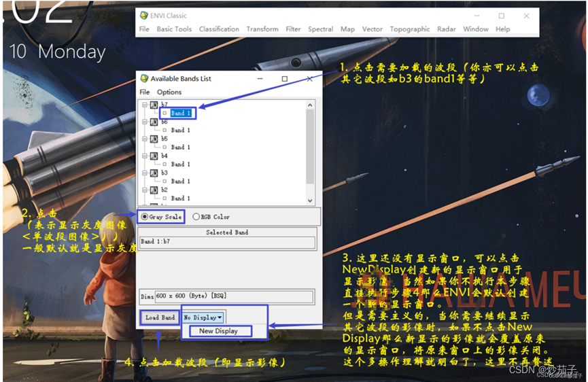The image size is (588, 382).
Task: Click the band list vertical scrollbar thumb
Action: pyautogui.click(x=310, y=147)
